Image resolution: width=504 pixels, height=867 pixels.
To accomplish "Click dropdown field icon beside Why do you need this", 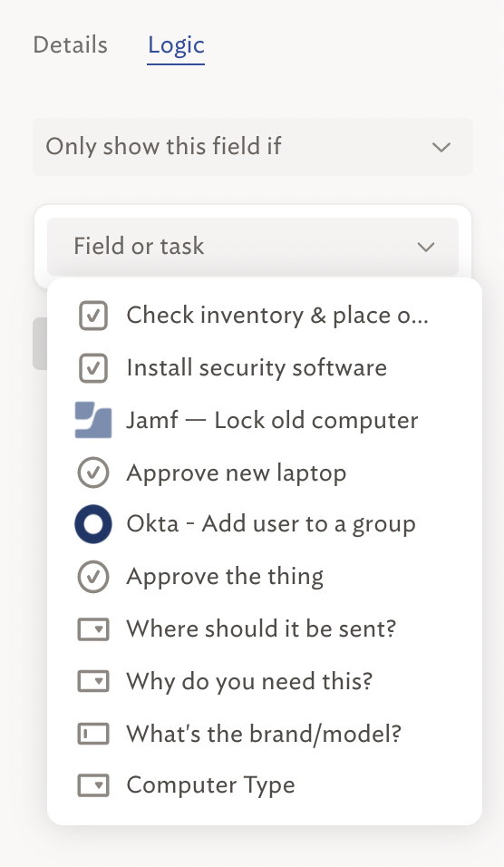I will pyautogui.click(x=92, y=681).
